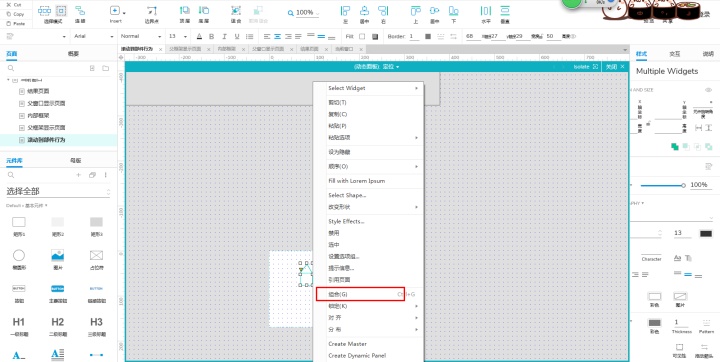720x362 pixels.
Task: Click the Copy toolbar button
Action: [x=15, y=14]
